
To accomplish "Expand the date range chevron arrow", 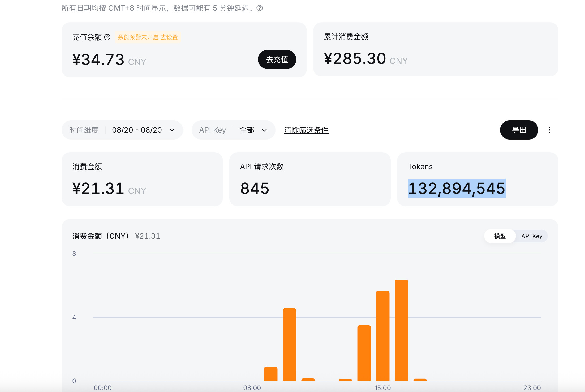I will [172, 130].
